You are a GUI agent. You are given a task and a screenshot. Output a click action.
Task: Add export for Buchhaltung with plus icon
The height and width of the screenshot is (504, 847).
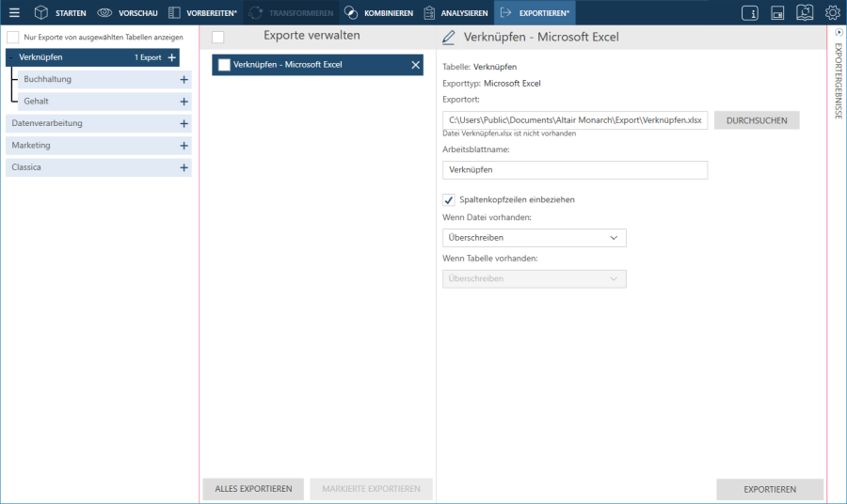pos(184,80)
